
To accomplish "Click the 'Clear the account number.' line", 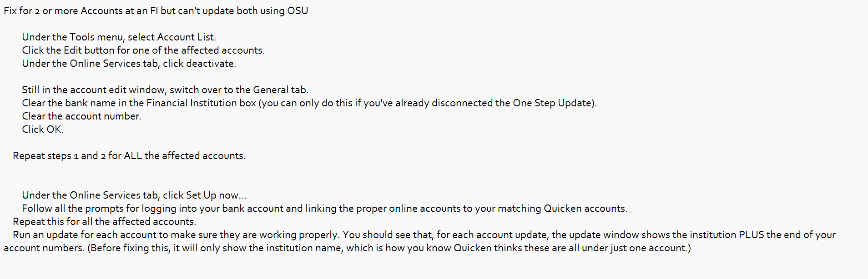I will (82, 116).
